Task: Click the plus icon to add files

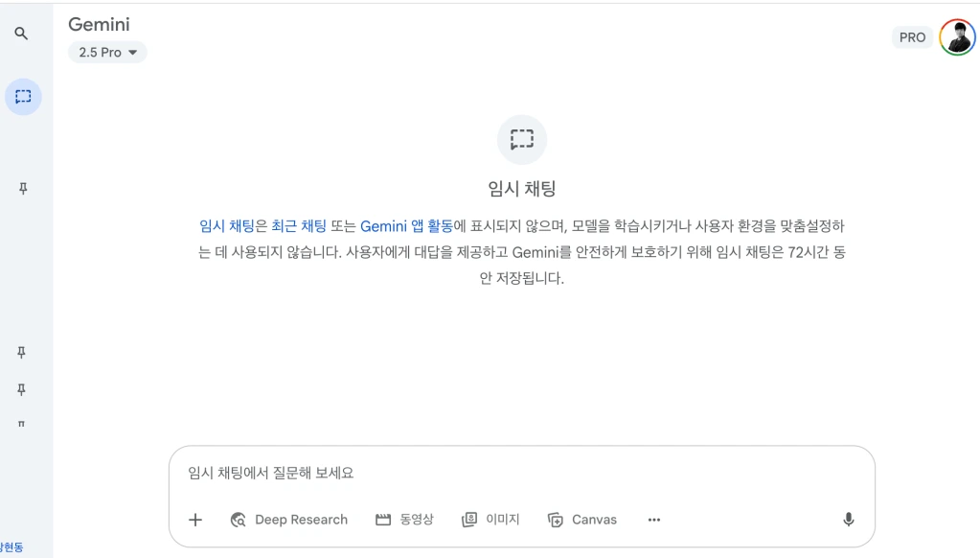Action: (x=195, y=520)
